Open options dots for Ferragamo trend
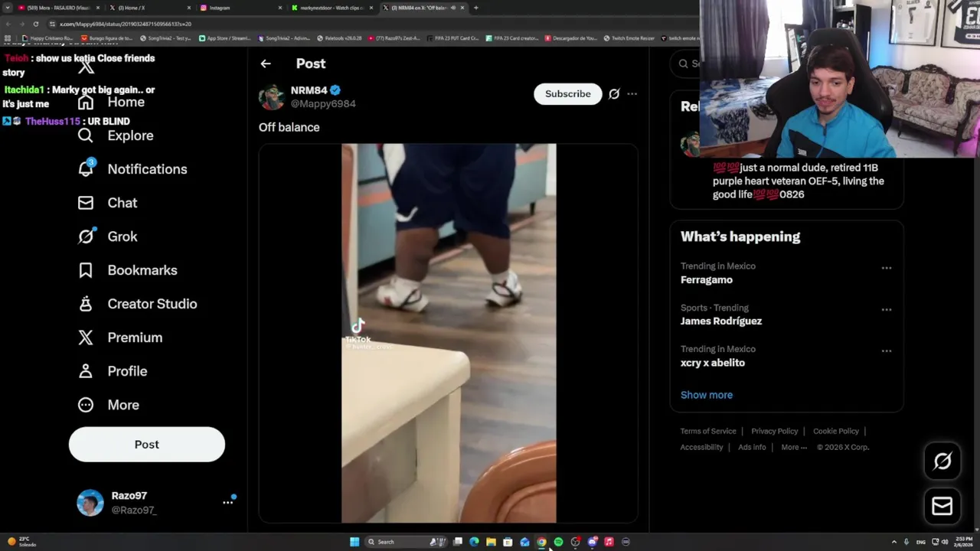The height and width of the screenshot is (551, 980). tap(887, 268)
